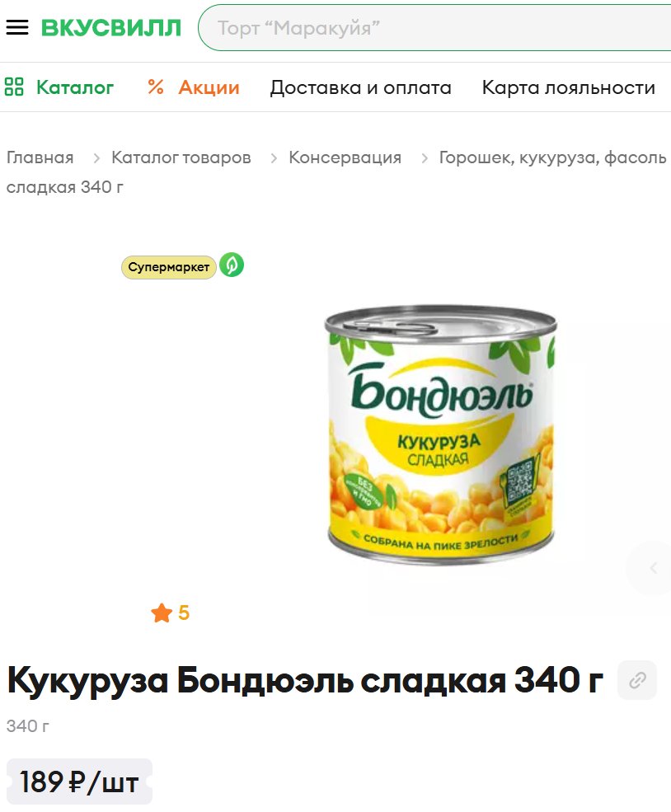Click the percent icon near Акции
671x812 pixels.
pyautogui.click(x=156, y=87)
